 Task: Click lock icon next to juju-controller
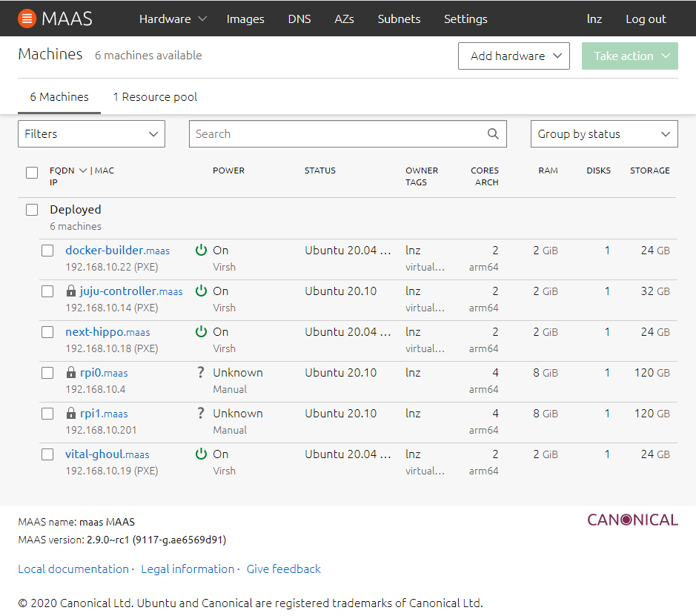click(x=71, y=291)
